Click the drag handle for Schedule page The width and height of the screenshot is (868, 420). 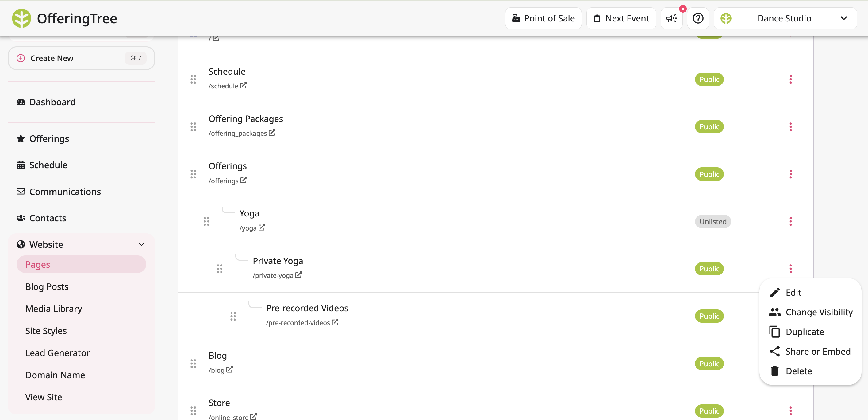(x=193, y=79)
